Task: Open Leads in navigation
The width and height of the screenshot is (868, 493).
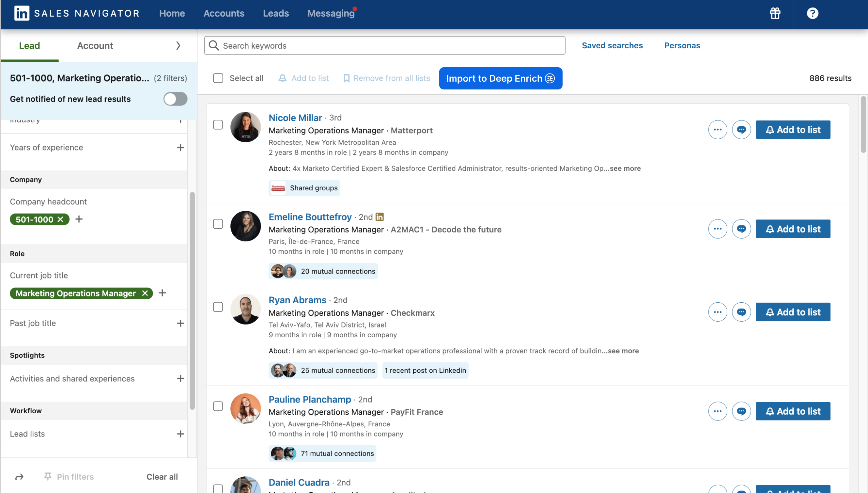Action: click(276, 13)
